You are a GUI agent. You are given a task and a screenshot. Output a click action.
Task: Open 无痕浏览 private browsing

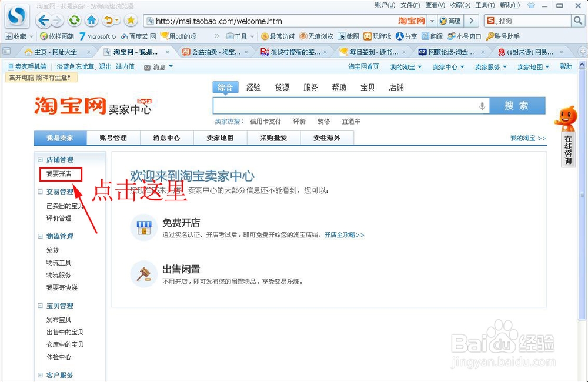click(x=316, y=36)
